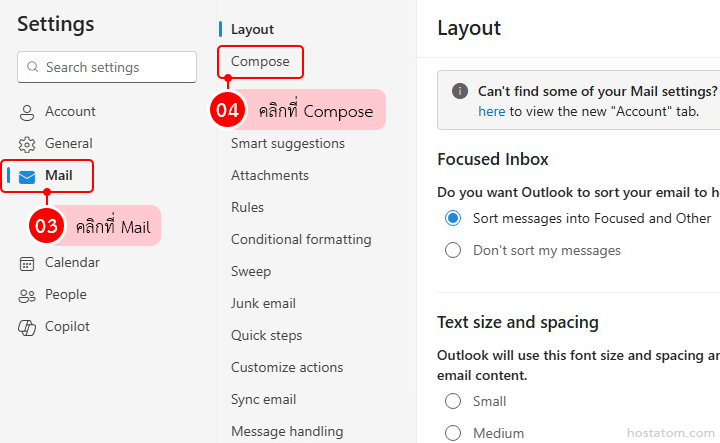Click the blue Mail envelope icon
Screen dimensions: 720x443
pos(27,177)
